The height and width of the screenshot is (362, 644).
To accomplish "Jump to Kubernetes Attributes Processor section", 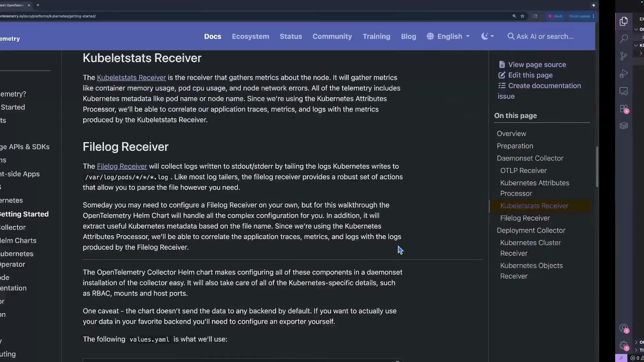I will point(535,188).
